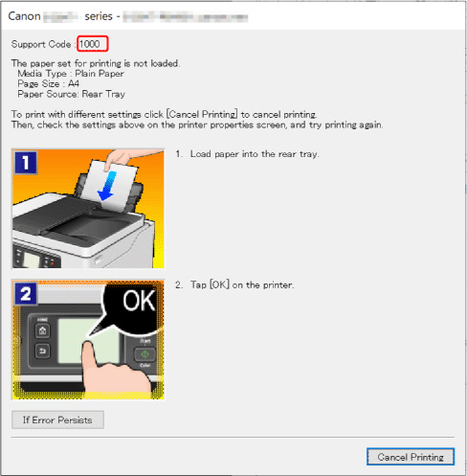The image size is (467, 476).
Task: Click the step 2 tap OK illustration
Action: click(x=88, y=340)
